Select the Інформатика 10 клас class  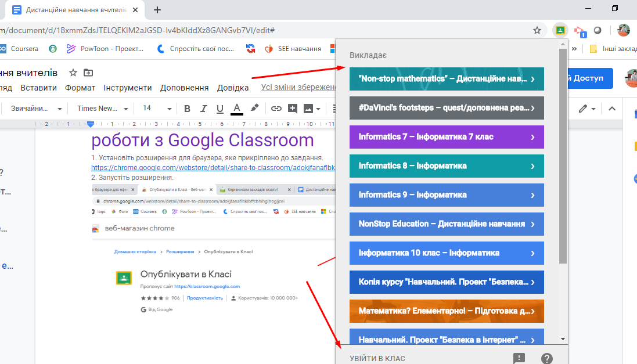[447, 253]
